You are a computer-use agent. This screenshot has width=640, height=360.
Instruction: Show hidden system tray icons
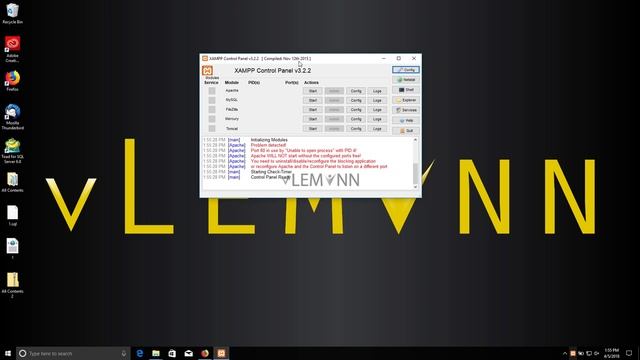pyautogui.click(x=565, y=353)
